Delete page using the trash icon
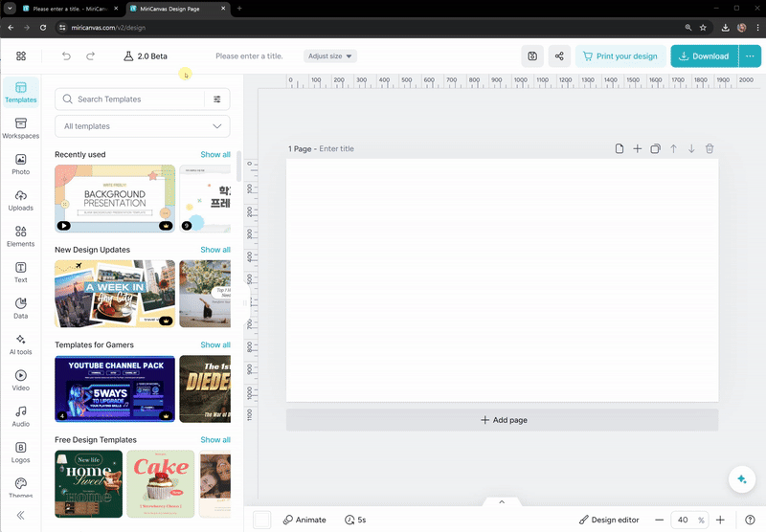 click(710, 149)
